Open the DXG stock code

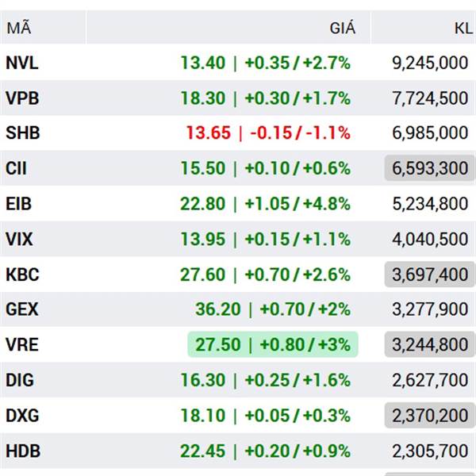click(22, 415)
